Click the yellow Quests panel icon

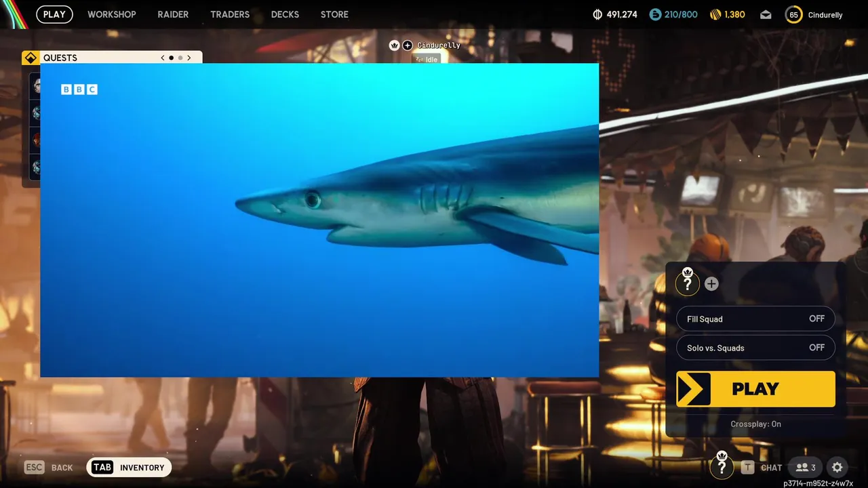click(x=31, y=58)
